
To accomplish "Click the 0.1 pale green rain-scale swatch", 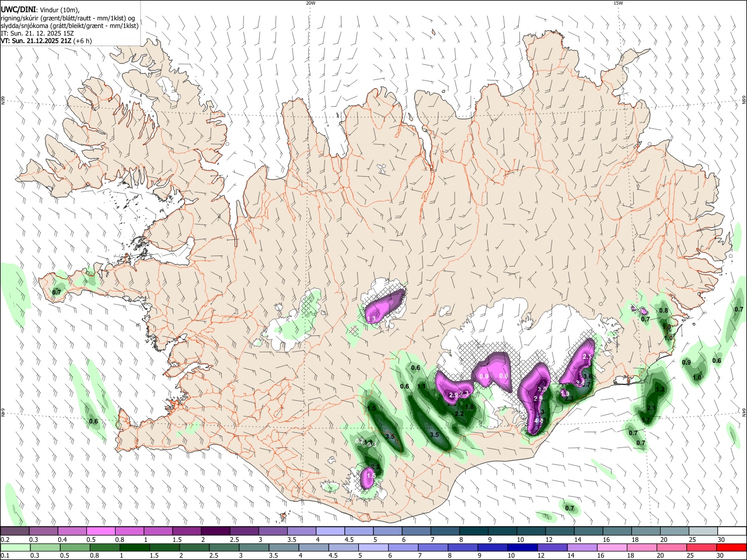I will coord(15,547).
